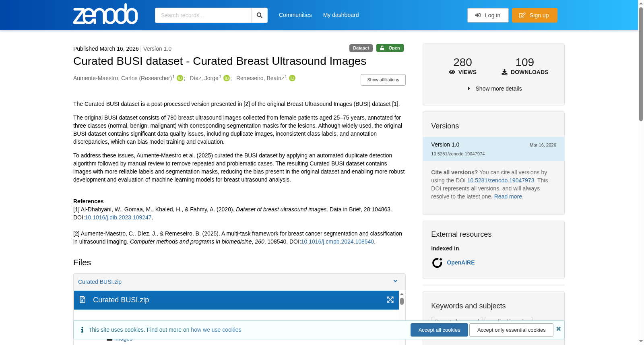This screenshot has width=644, height=345.
Task: Dismiss the cookie banner with X
Action: 558,329
